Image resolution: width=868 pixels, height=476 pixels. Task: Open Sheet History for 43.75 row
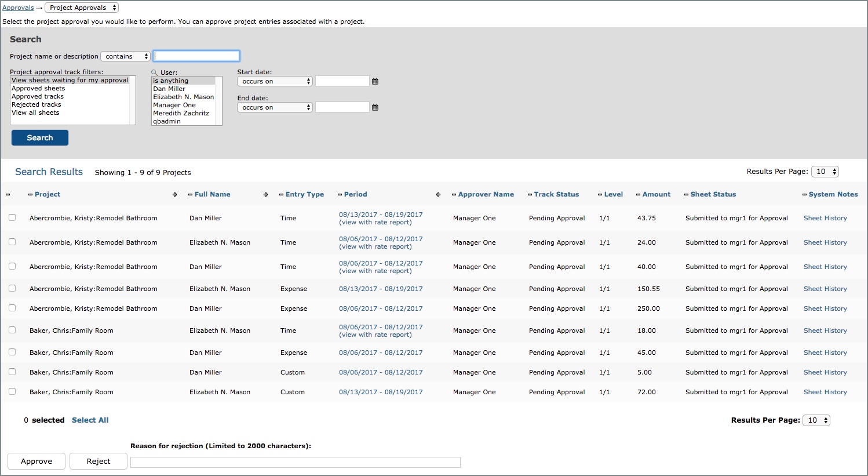pyautogui.click(x=825, y=219)
